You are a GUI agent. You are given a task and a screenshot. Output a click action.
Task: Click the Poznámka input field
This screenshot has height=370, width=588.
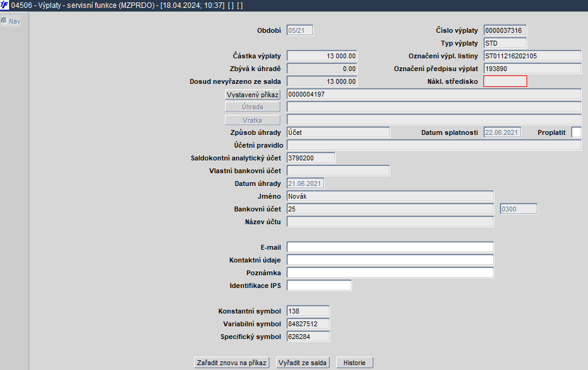pyautogui.click(x=390, y=273)
